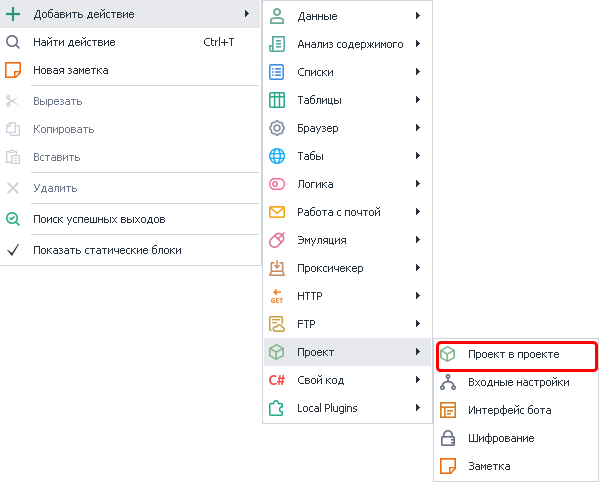Expand the Логика submenu arrow
This screenshot has width=604, height=488.
pos(417,184)
